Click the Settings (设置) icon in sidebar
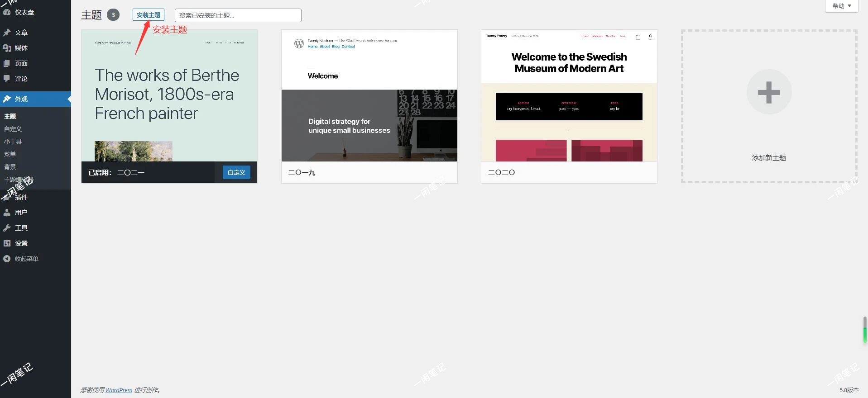The height and width of the screenshot is (398, 868). coord(7,243)
